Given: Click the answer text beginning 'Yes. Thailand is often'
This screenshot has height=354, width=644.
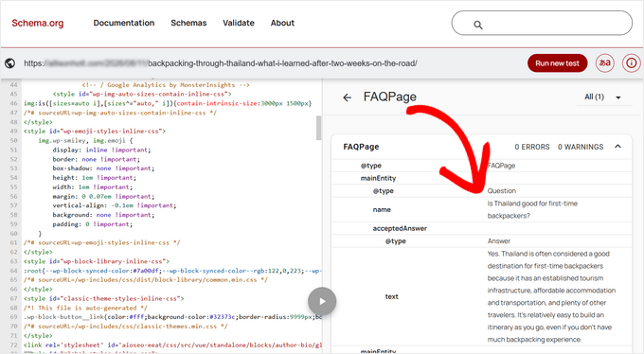Looking at the screenshot, I should coord(551,296).
